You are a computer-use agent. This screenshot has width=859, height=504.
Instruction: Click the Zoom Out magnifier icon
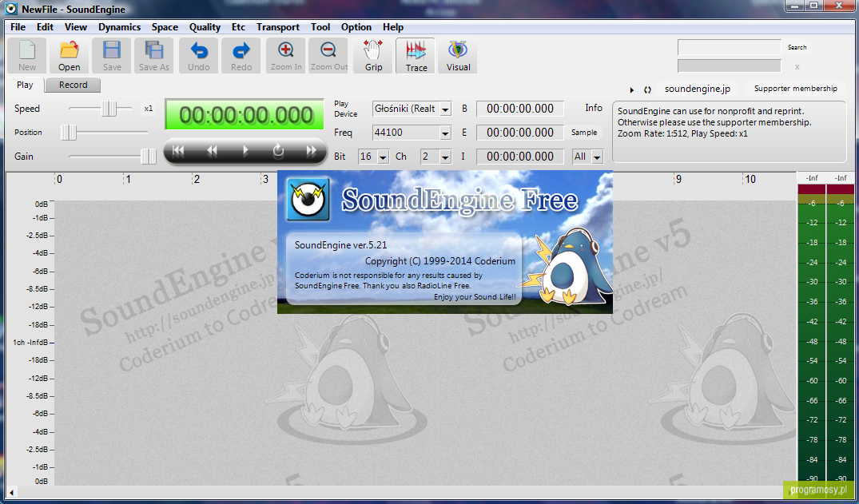[x=328, y=56]
